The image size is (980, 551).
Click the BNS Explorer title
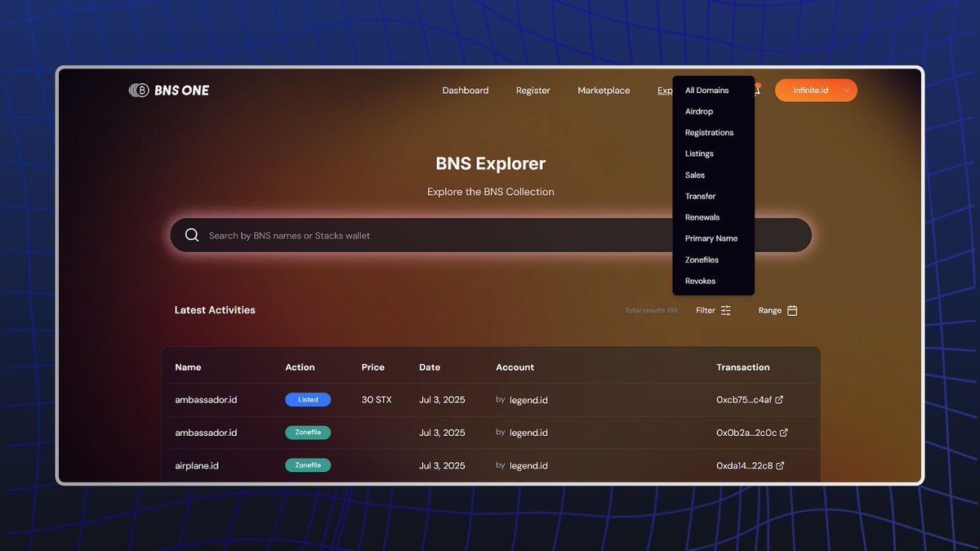point(491,163)
